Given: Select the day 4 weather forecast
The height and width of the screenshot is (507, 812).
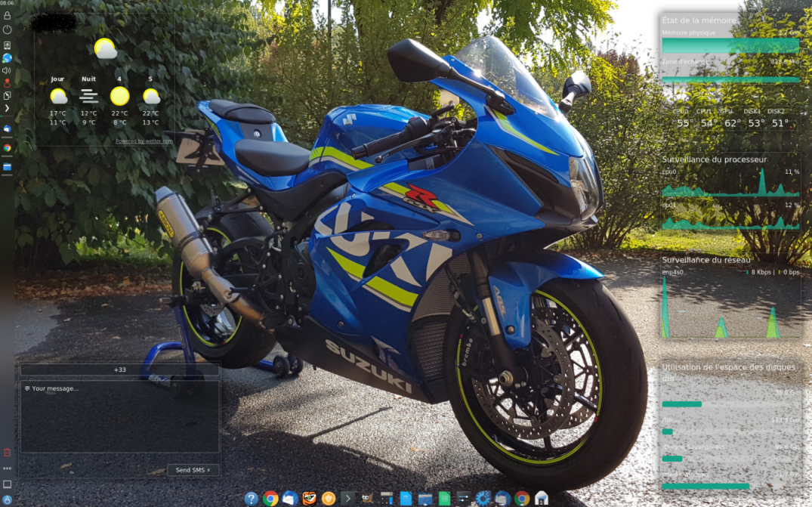Looking at the screenshot, I should (119, 100).
